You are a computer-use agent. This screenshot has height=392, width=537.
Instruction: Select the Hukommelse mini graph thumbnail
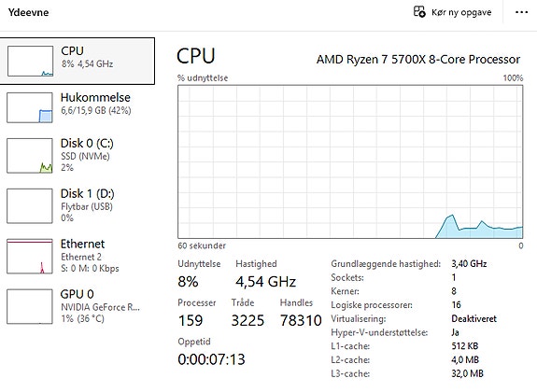coord(30,107)
